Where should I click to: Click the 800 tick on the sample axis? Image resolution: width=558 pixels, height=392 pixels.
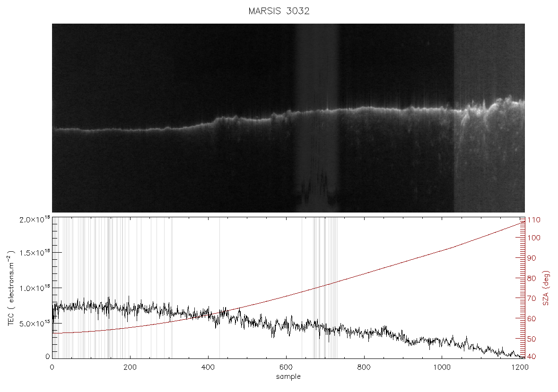click(x=364, y=367)
